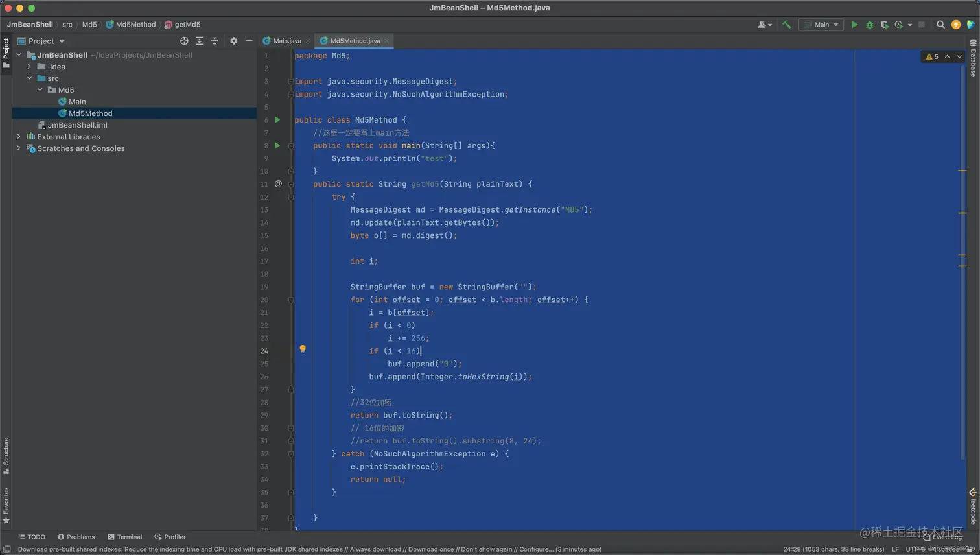Build project with the hammer icon
Image resolution: width=980 pixels, height=555 pixels.
click(786, 25)
